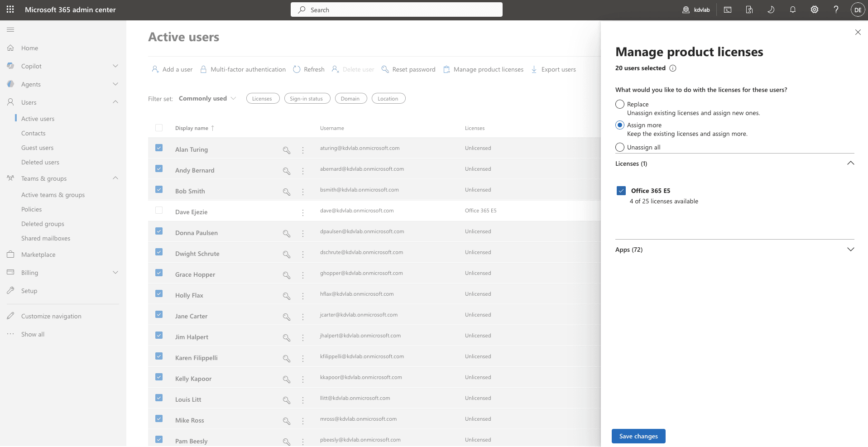Open the document icon beside Cloud Shell

coord(749,10)
